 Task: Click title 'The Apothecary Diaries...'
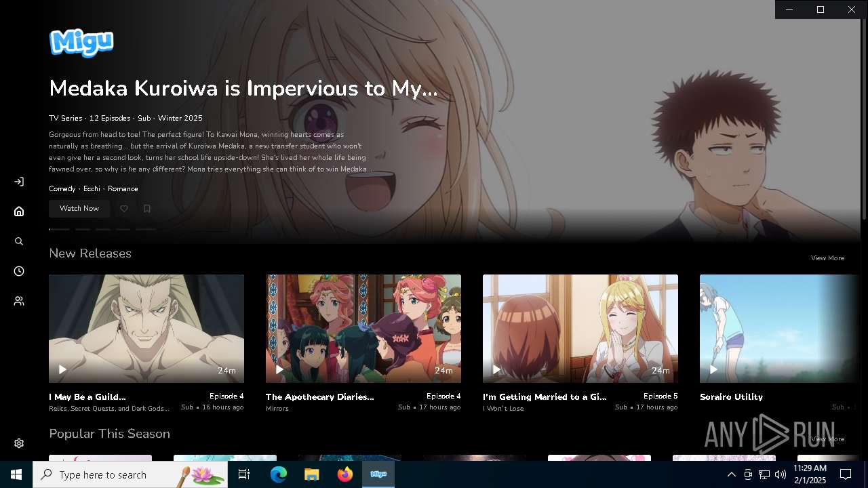tap(320, 396)
